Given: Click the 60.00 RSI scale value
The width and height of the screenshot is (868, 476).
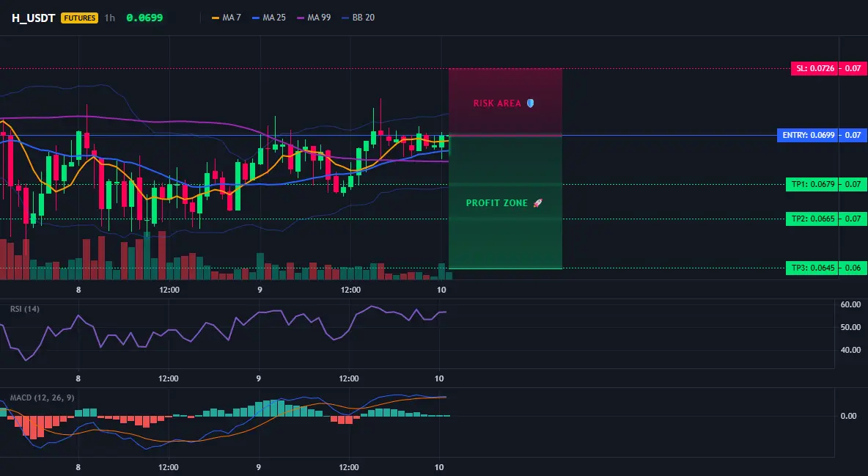Looking at the screenshot, I should (x=850, y=304).
